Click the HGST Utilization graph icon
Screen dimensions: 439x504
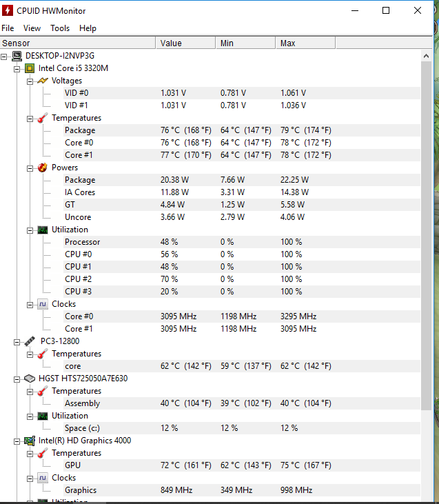coord(43,416)
